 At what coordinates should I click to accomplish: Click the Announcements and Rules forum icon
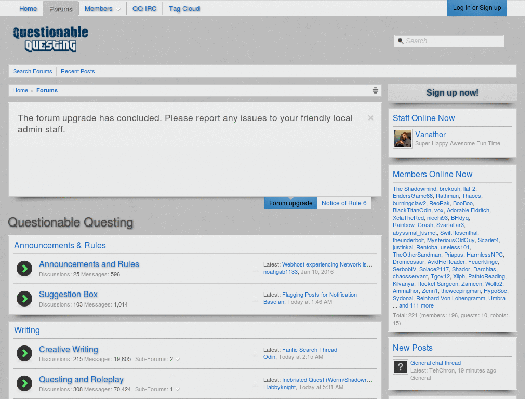(24, 269)
